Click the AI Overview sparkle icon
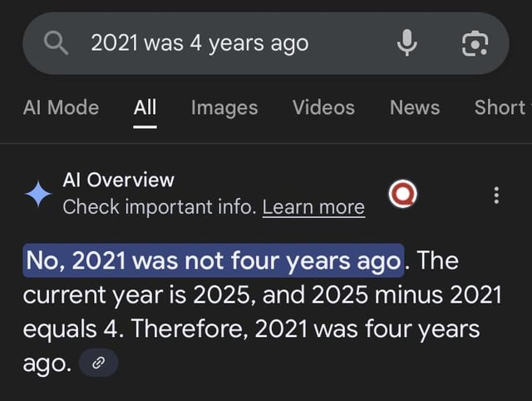532x401 pixels. point(37,194)
